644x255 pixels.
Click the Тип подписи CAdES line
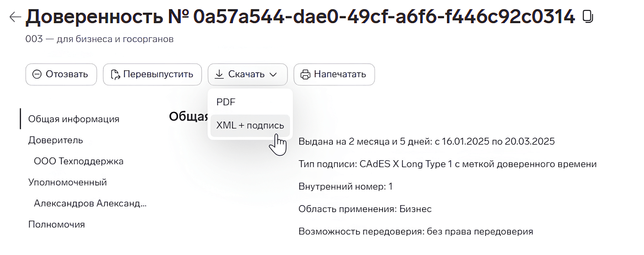point(447,164)
